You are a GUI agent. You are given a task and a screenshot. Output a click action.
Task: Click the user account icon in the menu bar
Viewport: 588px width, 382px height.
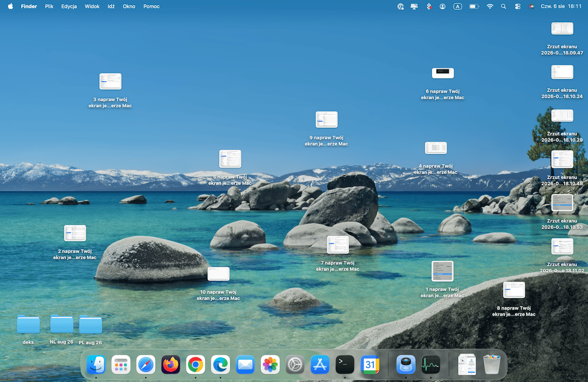[x=442, y=6]
